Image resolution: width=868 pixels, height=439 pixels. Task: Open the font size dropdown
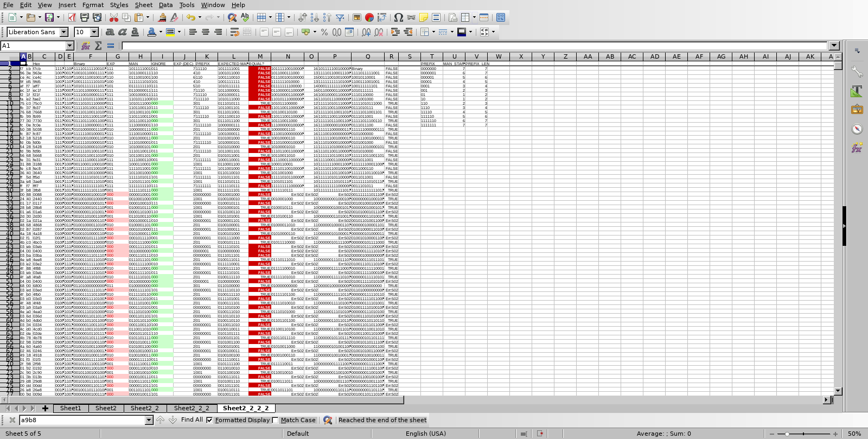(x=94, y=32)
